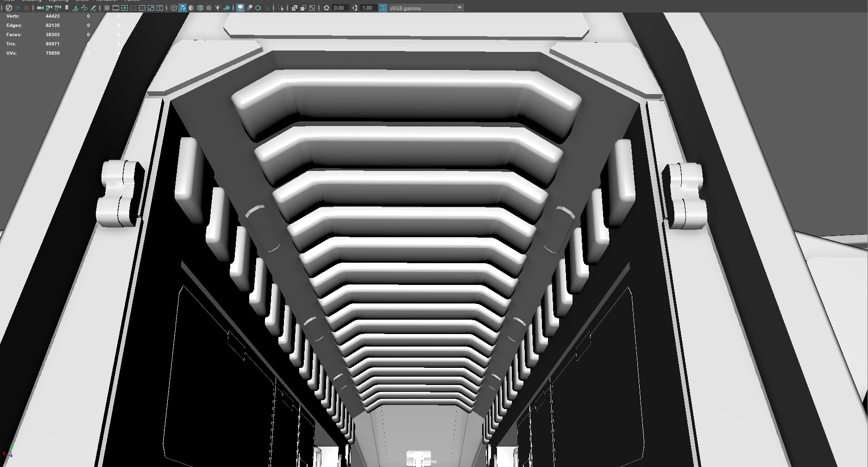This screenshot has height=467, width=868.
Task: Click the Smooth Shade All cube icon
Action: [182, 8]
